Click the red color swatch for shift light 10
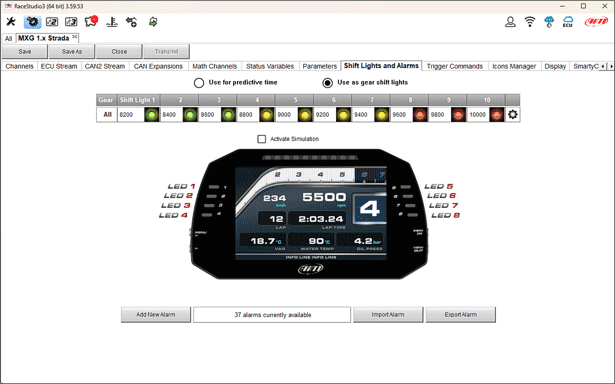This screenshot has height=384, width=615. tap(497, 115)
